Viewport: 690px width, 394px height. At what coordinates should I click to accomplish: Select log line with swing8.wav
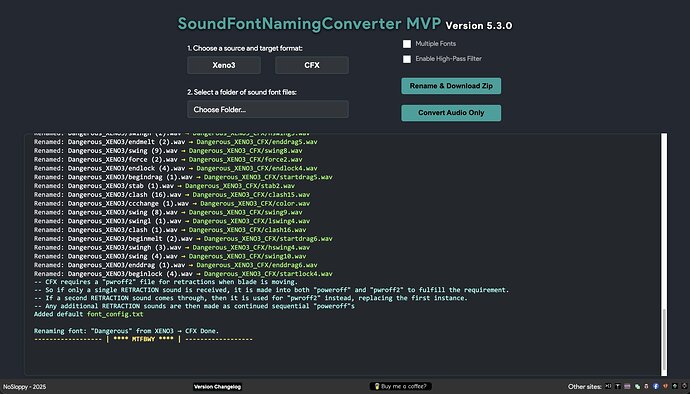[x=168, y=151]
